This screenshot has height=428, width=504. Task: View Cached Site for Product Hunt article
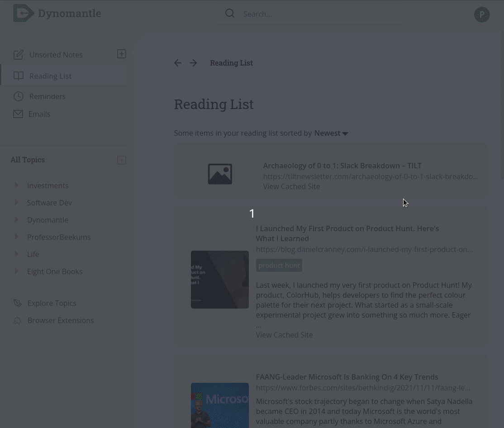click(284, 335)
